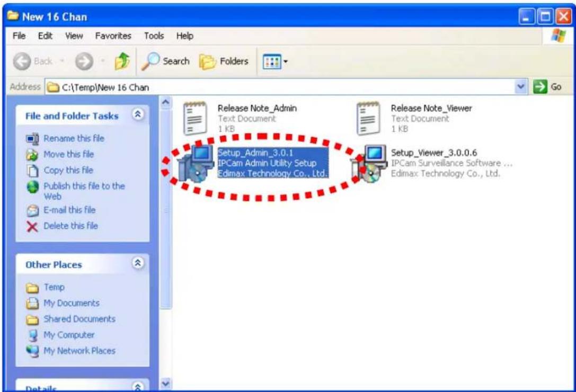Image resolution: width=576 pixels, height=392 pixels.
Task: Click Delete this file
Action: [70, 226]
